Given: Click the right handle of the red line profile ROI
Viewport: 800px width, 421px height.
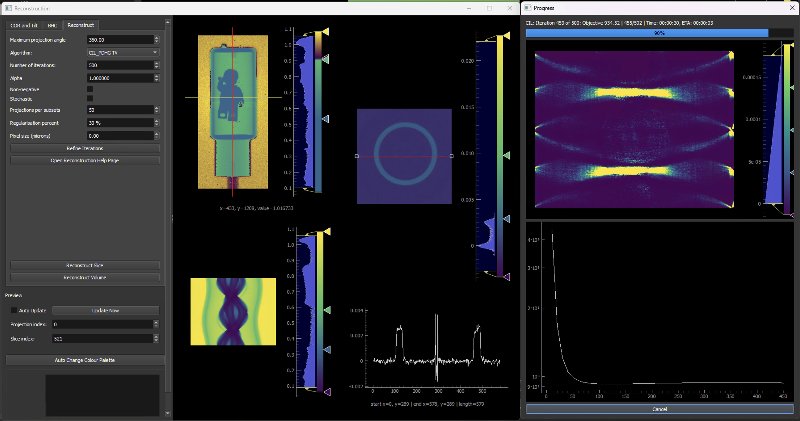Looking at the screenshot, I should click(452, 156).
